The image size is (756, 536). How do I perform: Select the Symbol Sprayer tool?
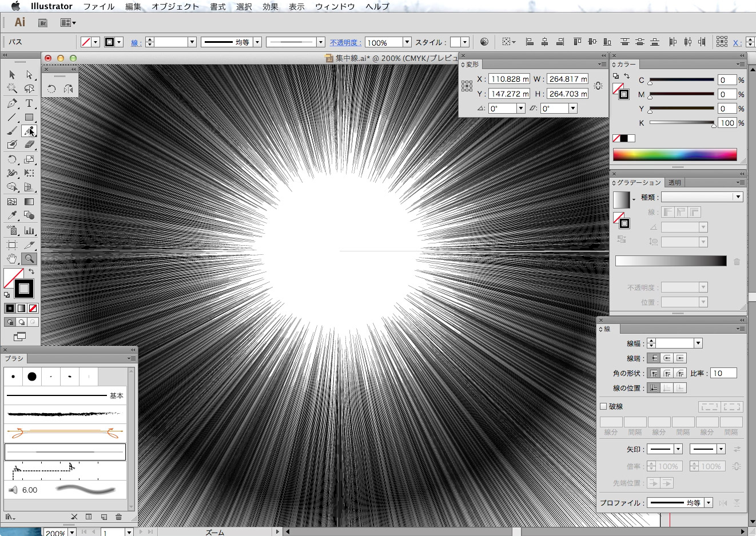[x=12, y=230]
